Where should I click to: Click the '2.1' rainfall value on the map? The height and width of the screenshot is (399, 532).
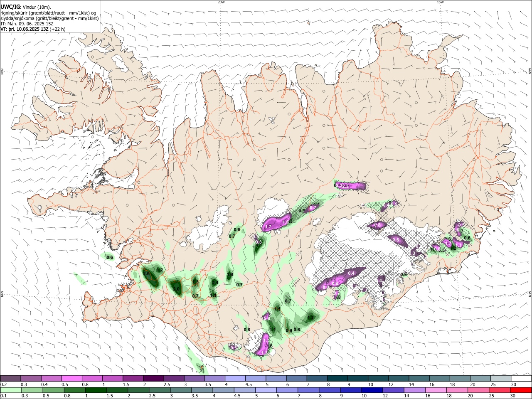(215, 283)
